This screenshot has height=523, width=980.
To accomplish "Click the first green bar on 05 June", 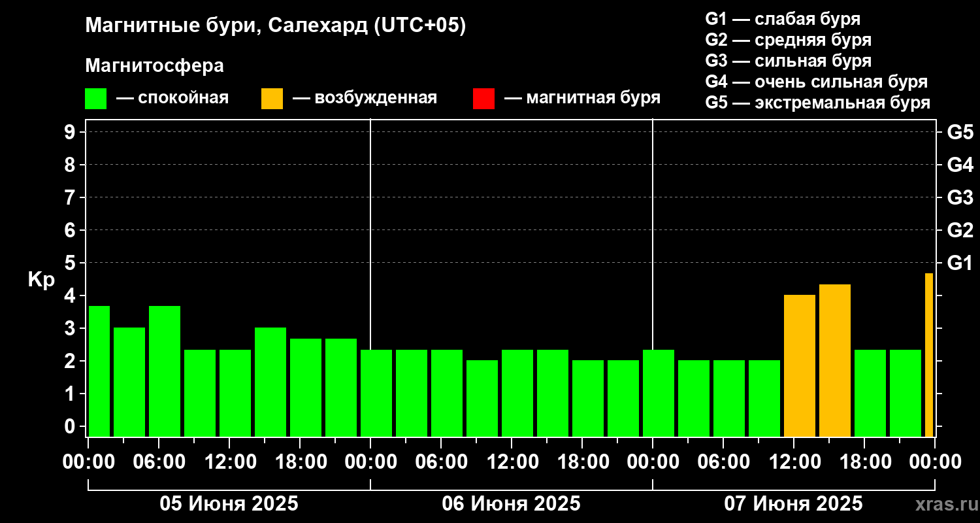I will [x=99, y=371].
